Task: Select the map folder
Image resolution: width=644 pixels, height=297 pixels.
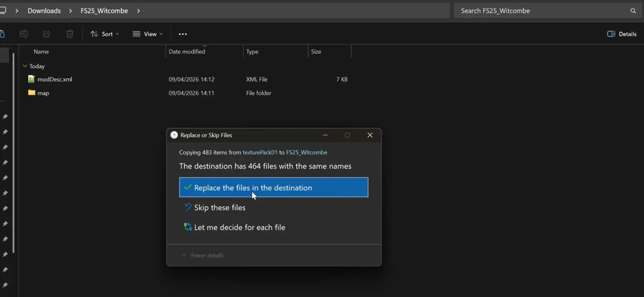Action: point(43,93)
